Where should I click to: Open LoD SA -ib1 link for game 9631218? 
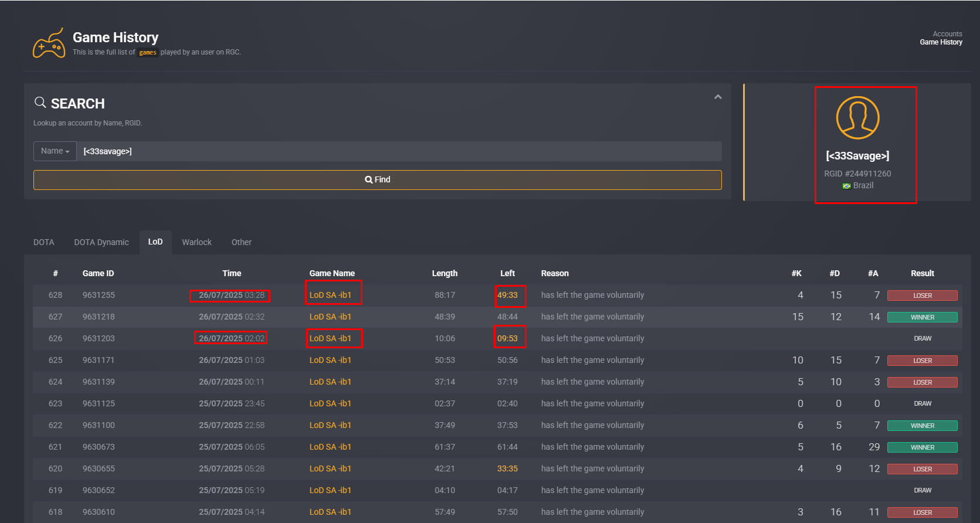[x=330, y=317]
